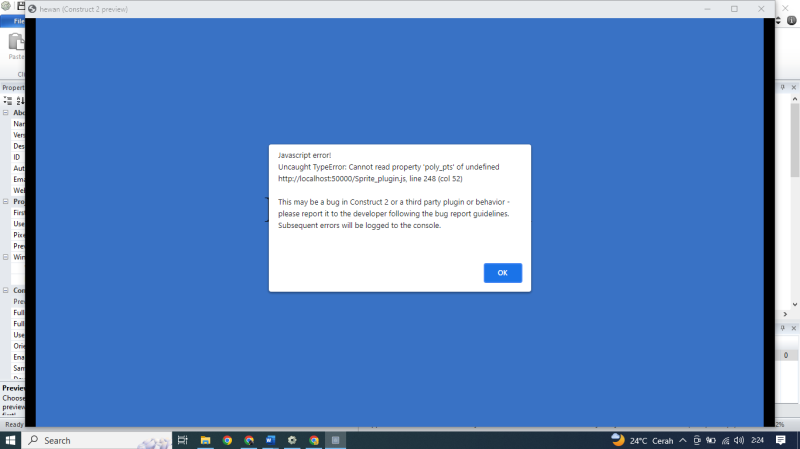
Task: Open the weather widget showing 24°C Cerah
Action: [642, 440]
